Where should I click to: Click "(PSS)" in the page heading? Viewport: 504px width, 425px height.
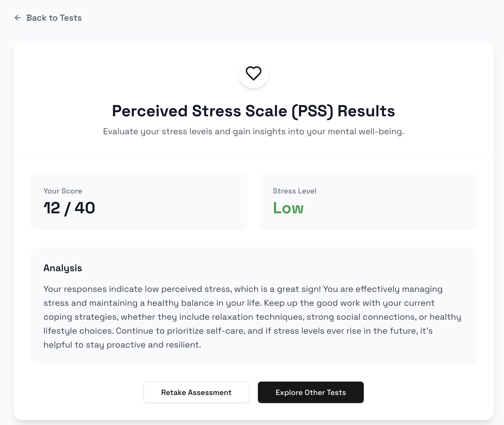[x=312, y=111]
